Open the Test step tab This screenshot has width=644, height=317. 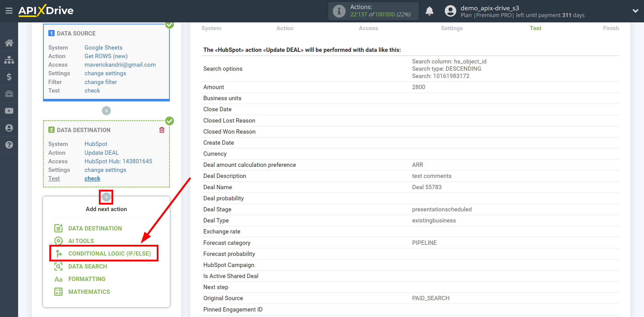pos(535,28)
